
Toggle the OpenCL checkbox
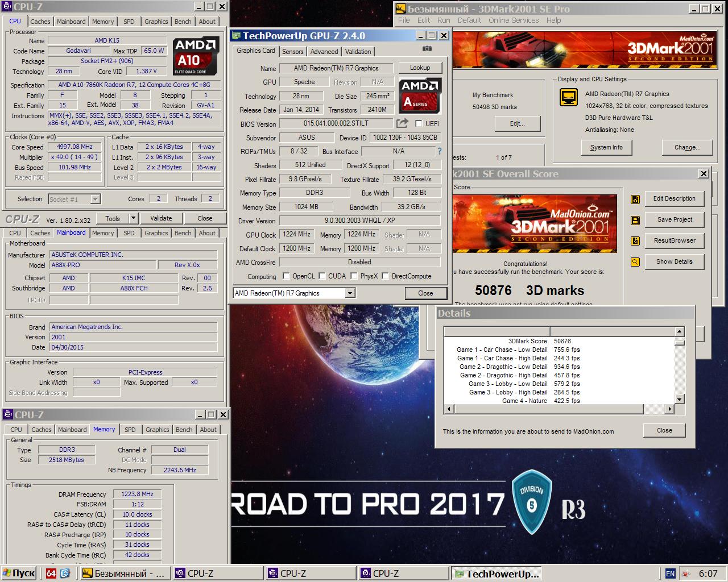[x=286, y=276]
